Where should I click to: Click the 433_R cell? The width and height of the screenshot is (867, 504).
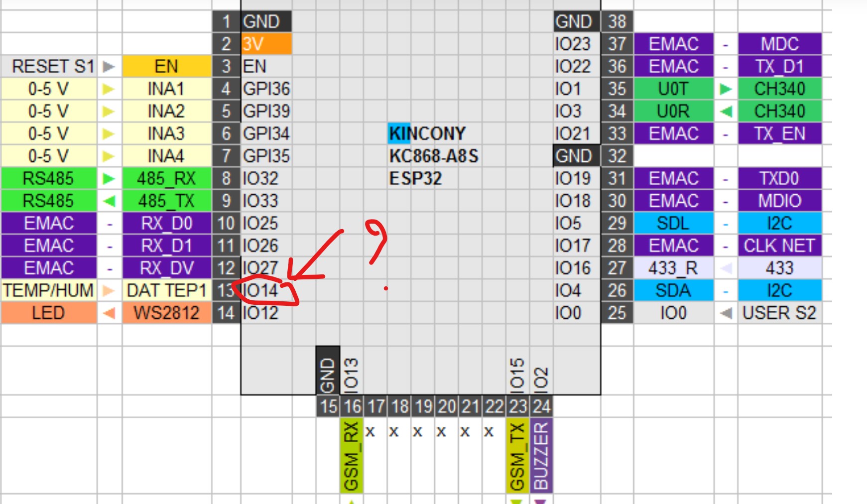(673, 268)
